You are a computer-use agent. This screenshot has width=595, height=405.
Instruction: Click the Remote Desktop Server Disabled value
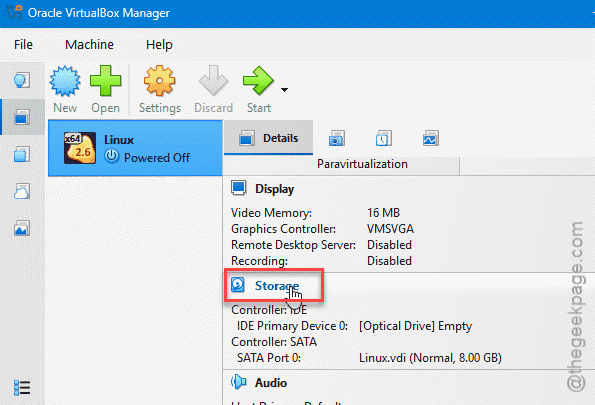pyautogui.click(x=389, y=245)
